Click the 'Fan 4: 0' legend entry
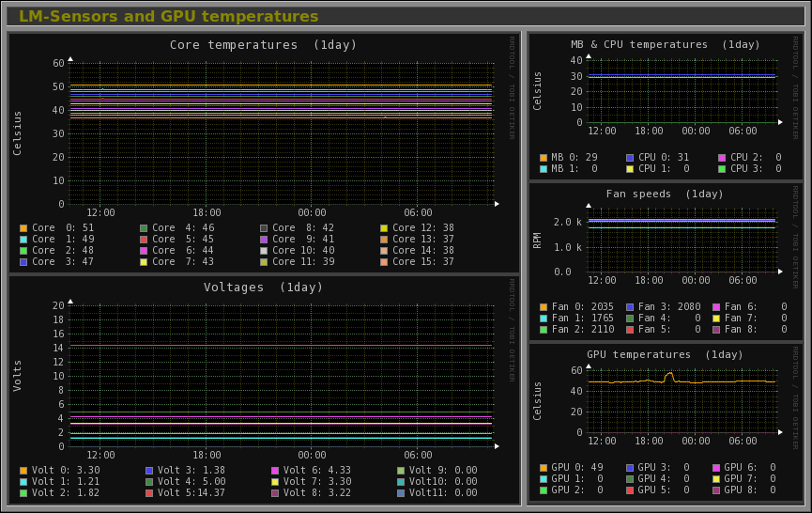The image size is (812, 513). coord(664,319)
